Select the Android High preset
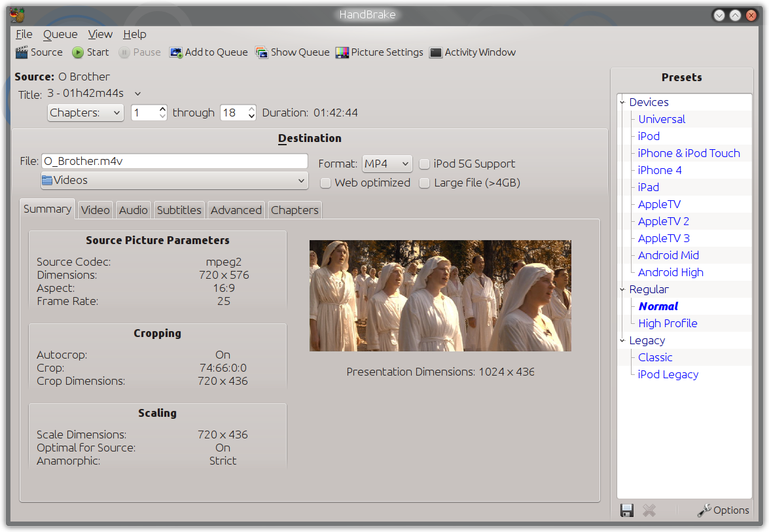 (x=670, y=273)
